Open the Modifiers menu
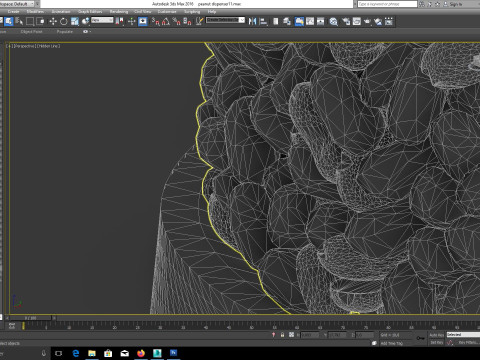 click(35, 12)
